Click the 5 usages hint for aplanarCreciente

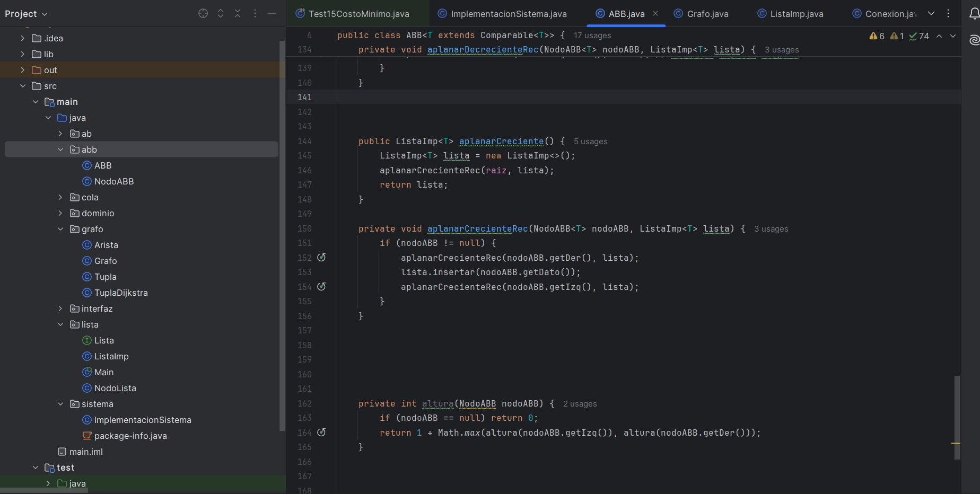click(x=590, y=142)
